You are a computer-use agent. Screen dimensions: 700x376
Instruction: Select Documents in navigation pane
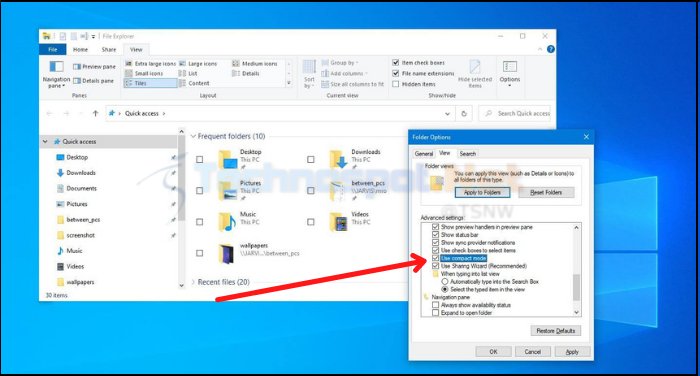pyautogui.click(x=81, y=188)
